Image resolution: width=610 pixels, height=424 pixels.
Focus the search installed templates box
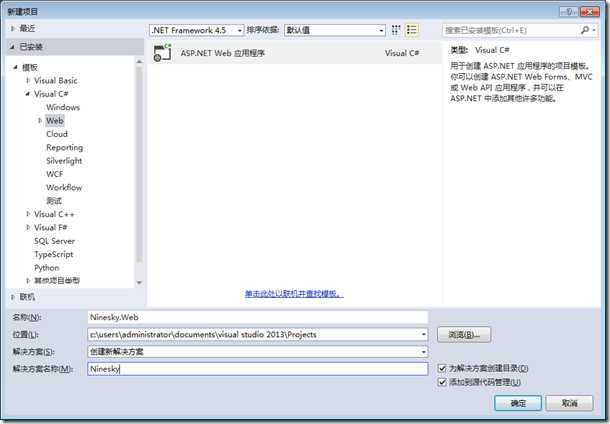click(510, 30)
